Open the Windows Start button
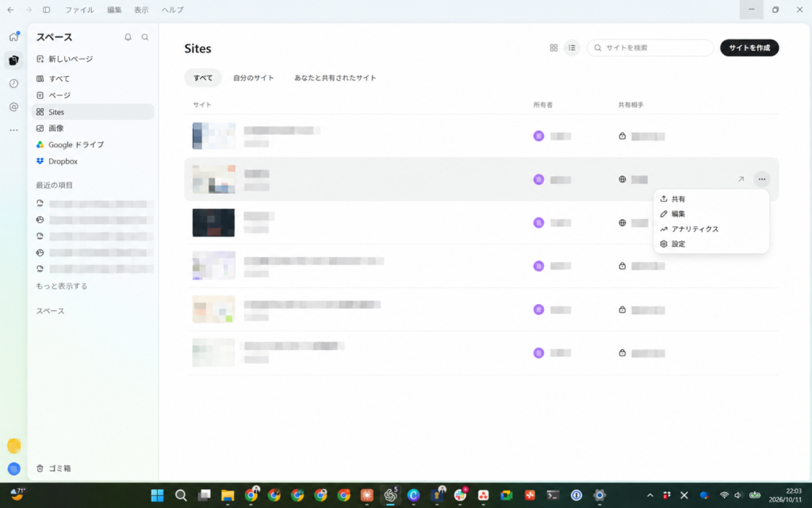This screenshot has height=508, width=812. click(x=158, y=495)
